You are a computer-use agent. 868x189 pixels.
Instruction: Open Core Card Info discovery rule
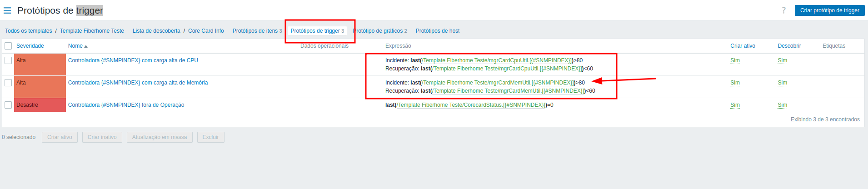206,31
